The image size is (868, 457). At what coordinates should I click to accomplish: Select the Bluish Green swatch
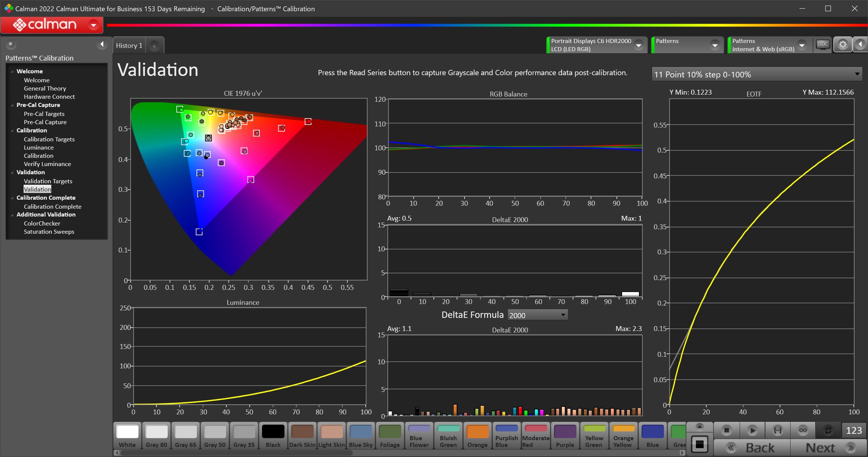(x=448, y=436)
